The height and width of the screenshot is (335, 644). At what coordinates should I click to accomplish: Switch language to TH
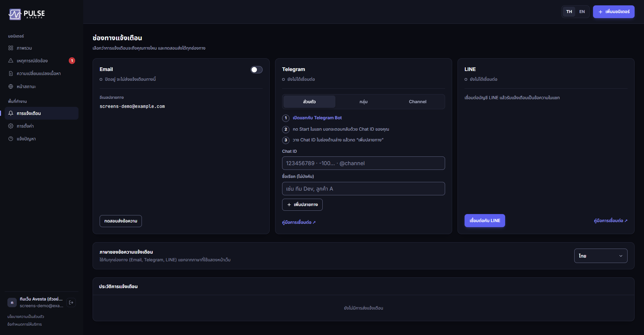point(569,12)
